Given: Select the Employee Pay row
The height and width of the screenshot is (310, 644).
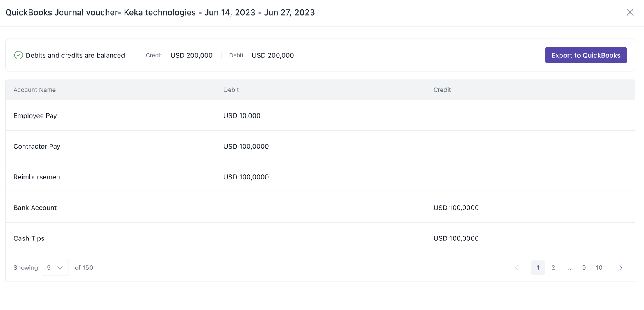Looking at the screenshot, I should tap(35, 116).
